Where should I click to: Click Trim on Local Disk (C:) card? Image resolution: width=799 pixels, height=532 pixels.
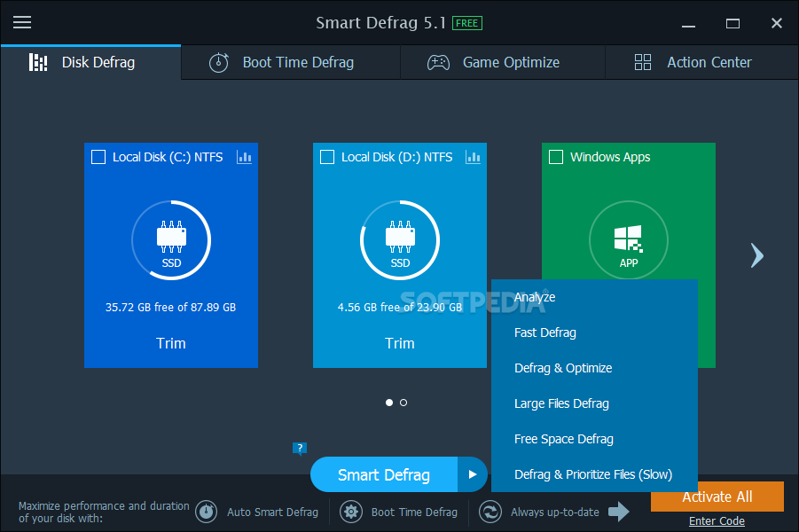pyautogui.click(x=171, y=343)
